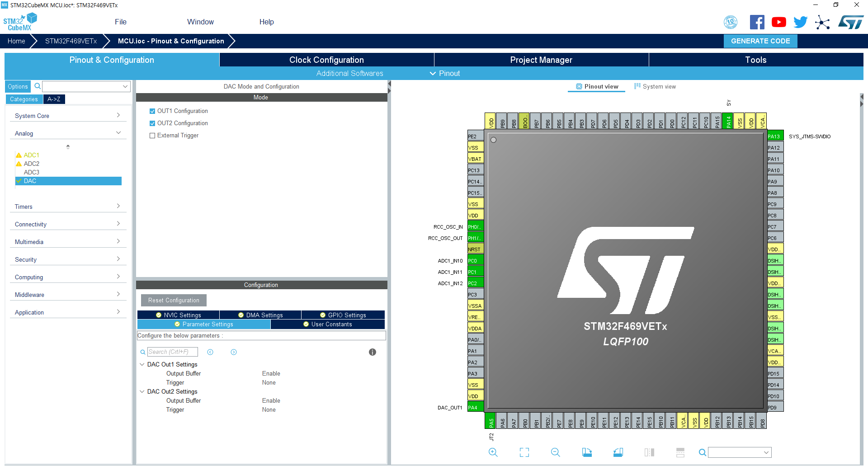
Task: Click the parameter search field
Action: (173, 352)
